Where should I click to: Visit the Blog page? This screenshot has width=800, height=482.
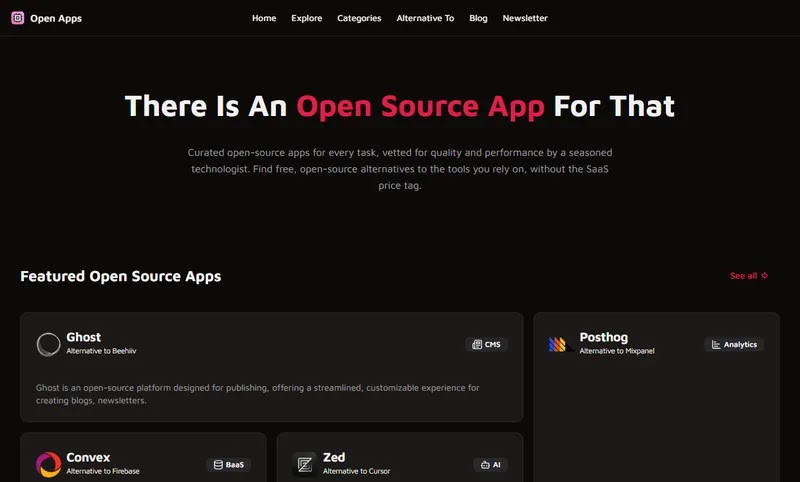point(478,18)
